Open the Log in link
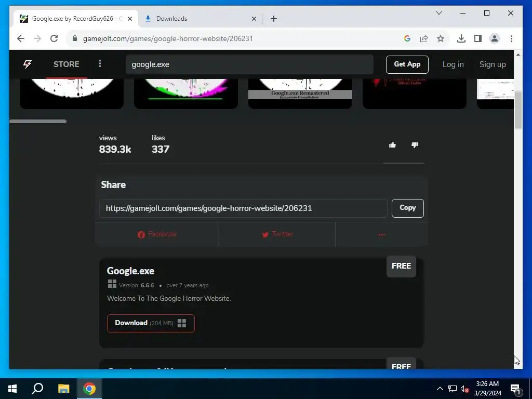The height and width of the screenshot is (399, 532). (x=453, y=64)
